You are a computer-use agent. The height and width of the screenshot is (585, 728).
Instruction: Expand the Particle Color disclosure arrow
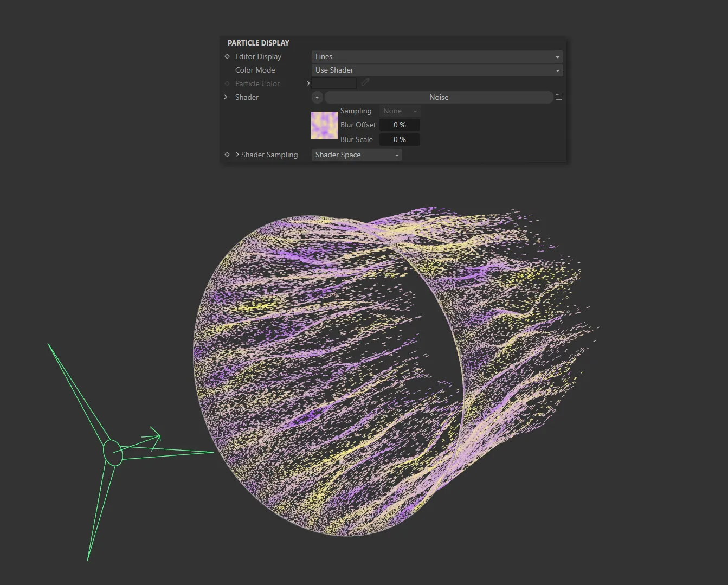tap(308, 83)
